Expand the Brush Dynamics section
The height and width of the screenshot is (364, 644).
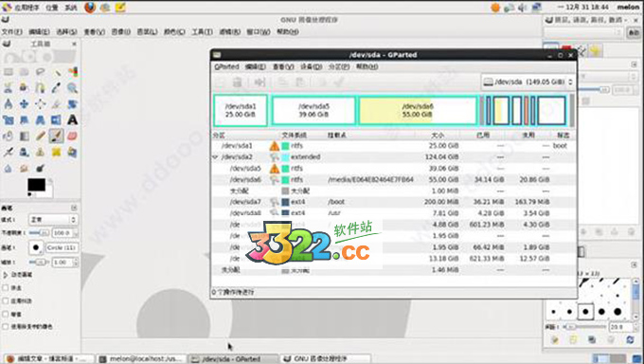coord(6,275)
